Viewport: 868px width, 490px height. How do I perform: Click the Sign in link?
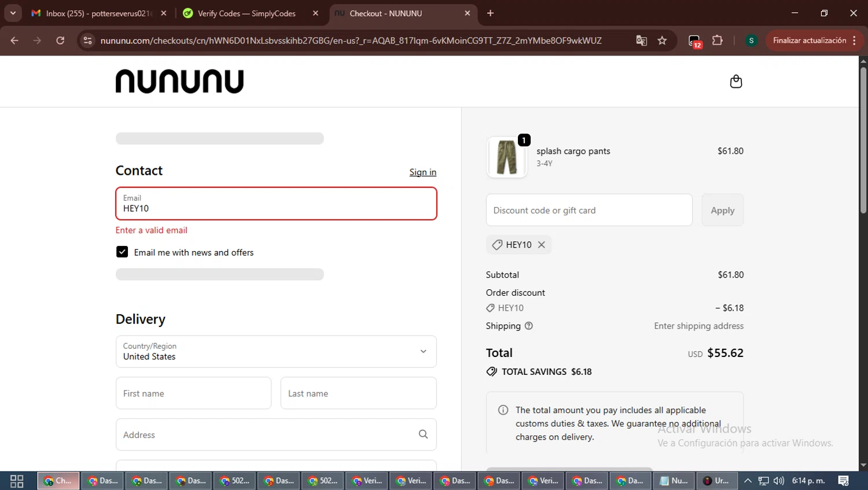423,172
